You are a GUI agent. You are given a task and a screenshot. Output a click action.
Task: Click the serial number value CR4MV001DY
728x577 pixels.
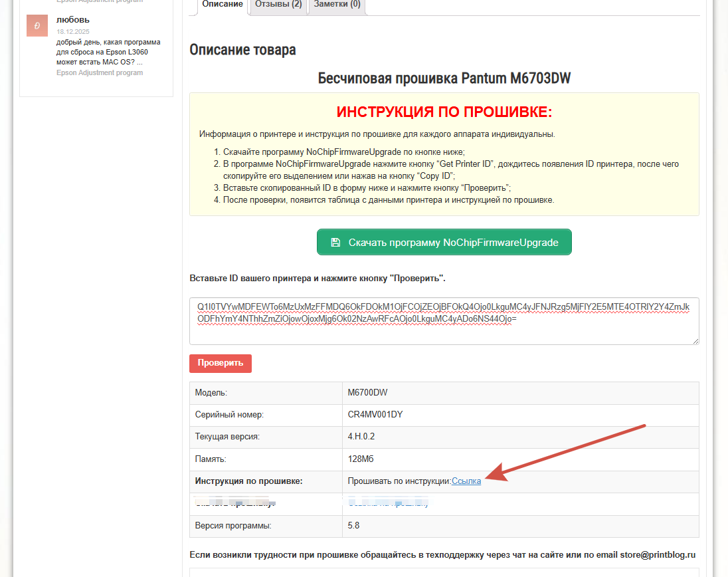[x=375, y=415]
